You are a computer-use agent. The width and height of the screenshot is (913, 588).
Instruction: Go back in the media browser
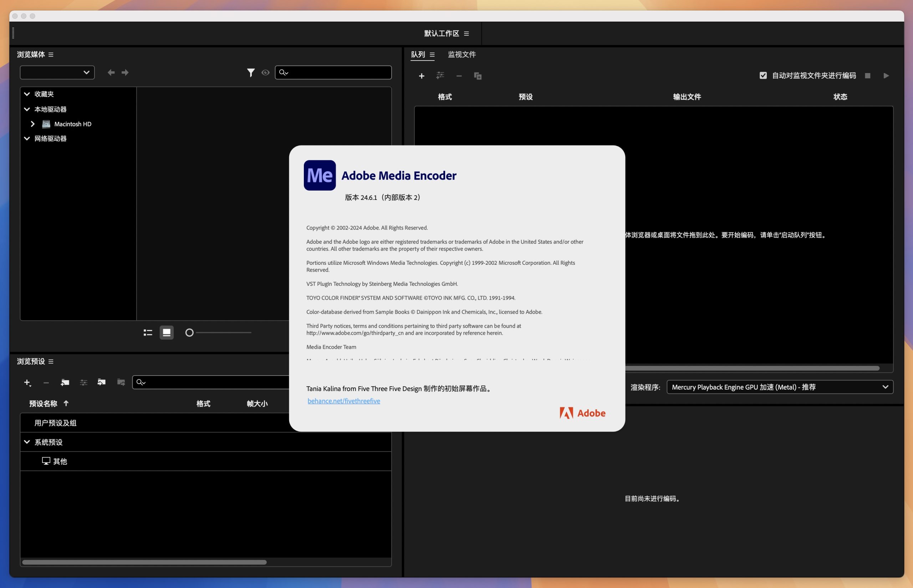point(111,73)
